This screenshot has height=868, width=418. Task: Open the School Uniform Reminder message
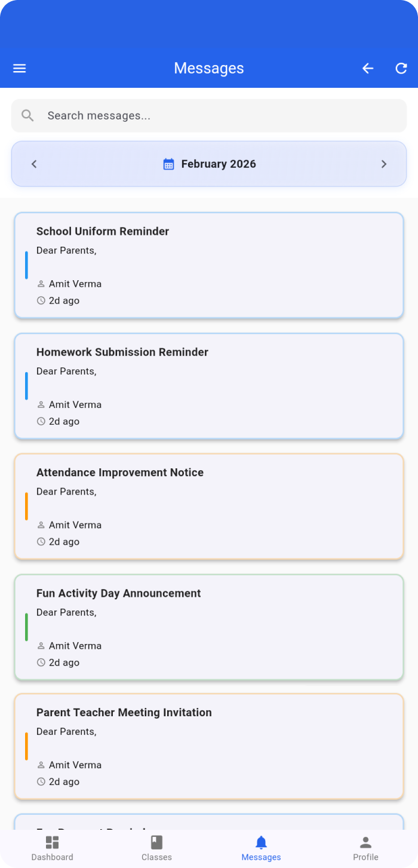[x=209, y=265]
